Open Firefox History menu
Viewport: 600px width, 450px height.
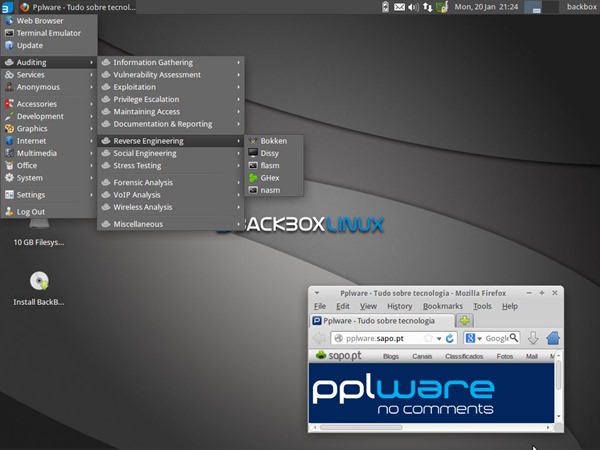[x=399, y=306]
